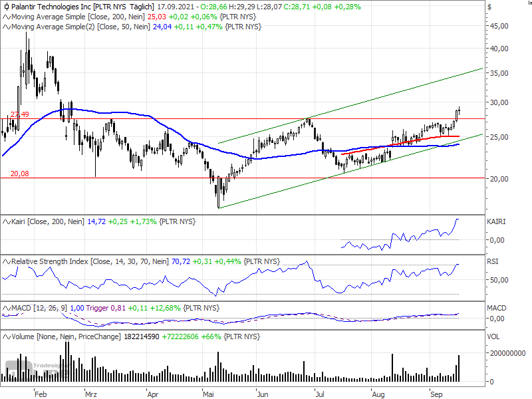Select the Volume [None, Nein, PriceChange] label

tap(66, 336)
